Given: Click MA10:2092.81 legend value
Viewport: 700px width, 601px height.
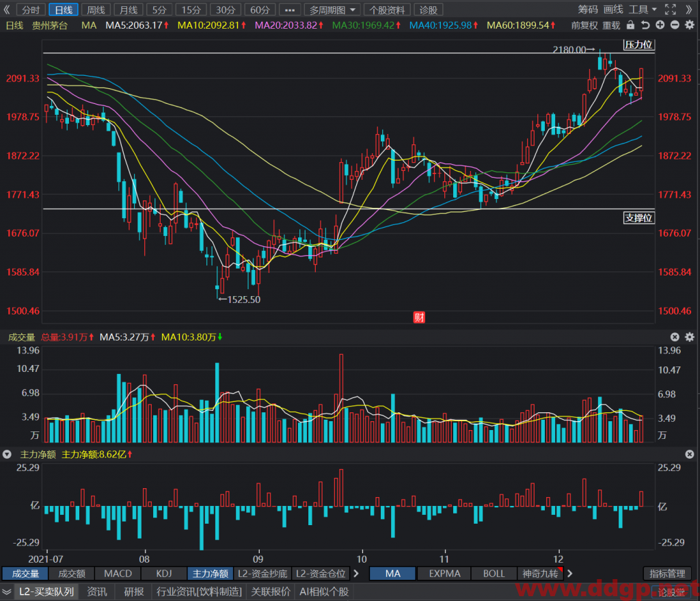Looking at the screenshot, I should [212, 25].
